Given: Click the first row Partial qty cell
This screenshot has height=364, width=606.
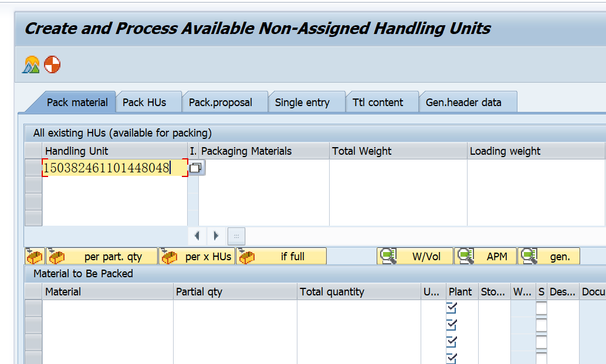Looking at the screenshot, I should [x=235, y=308].
